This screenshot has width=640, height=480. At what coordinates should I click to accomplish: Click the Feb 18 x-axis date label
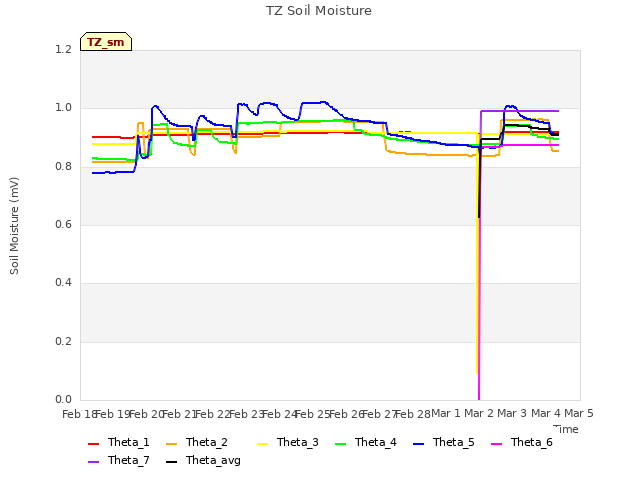[x=79, y=414]
